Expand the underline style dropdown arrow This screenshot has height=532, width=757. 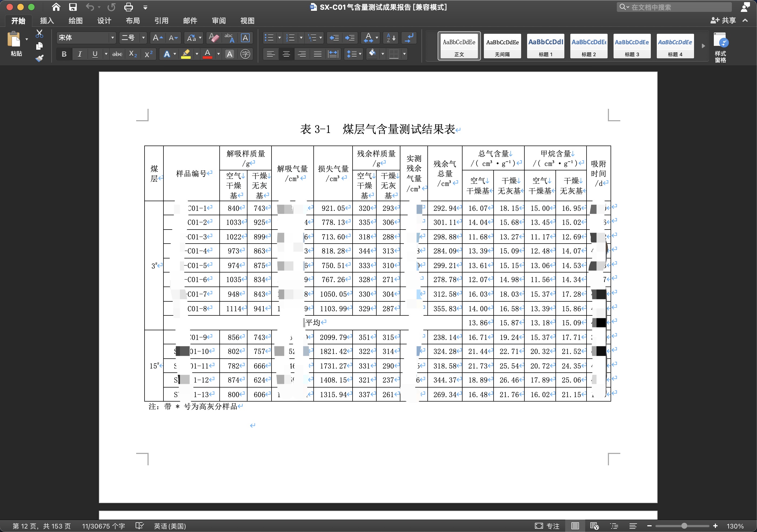[106, 54]
